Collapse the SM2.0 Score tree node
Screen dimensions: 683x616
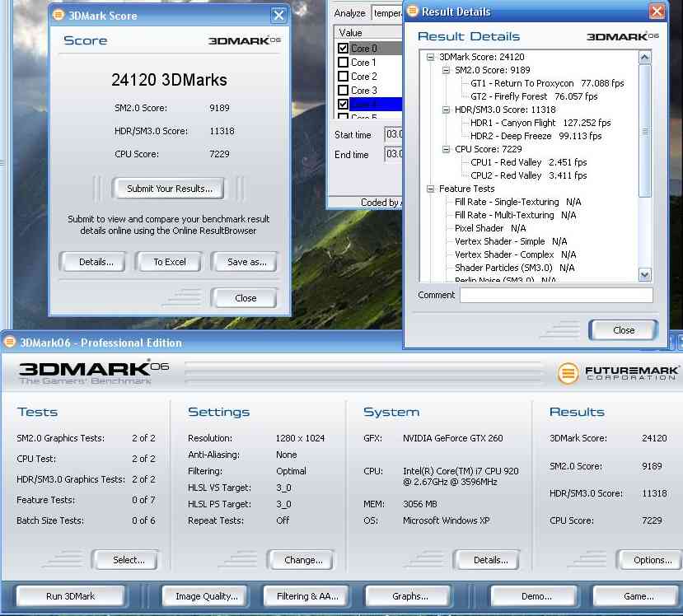pos(447,71)
